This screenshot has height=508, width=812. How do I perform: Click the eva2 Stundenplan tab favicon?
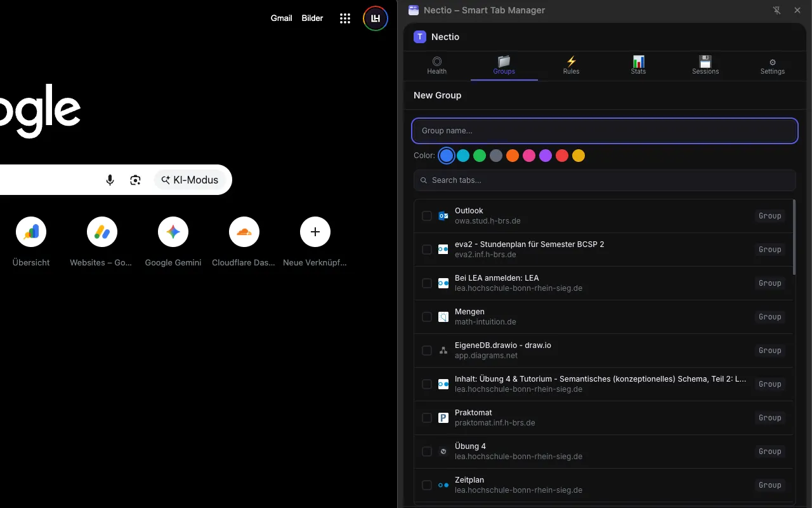443,250
